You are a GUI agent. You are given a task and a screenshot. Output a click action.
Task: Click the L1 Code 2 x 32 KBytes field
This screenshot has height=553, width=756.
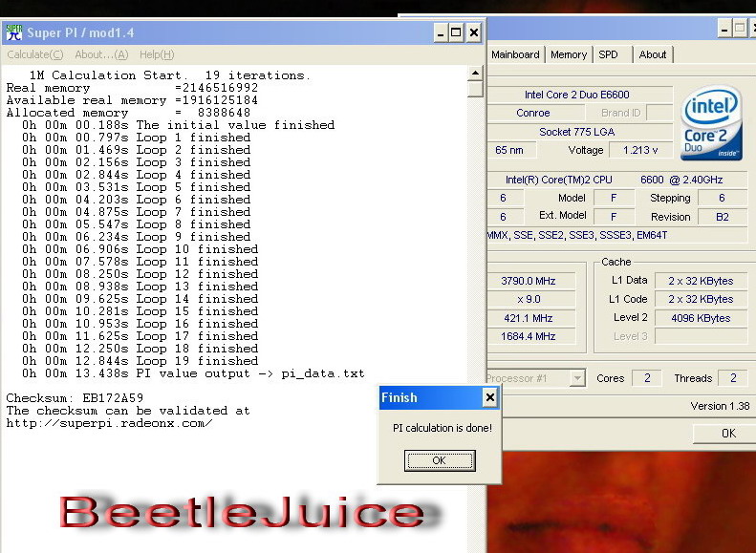701,299
